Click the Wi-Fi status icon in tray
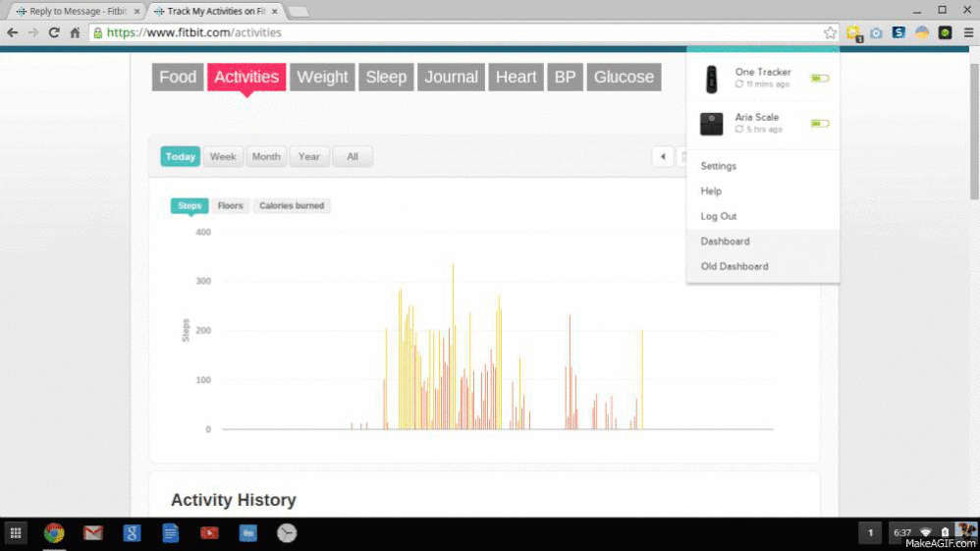This screenshot has height=551, width=980. [926, 533]
